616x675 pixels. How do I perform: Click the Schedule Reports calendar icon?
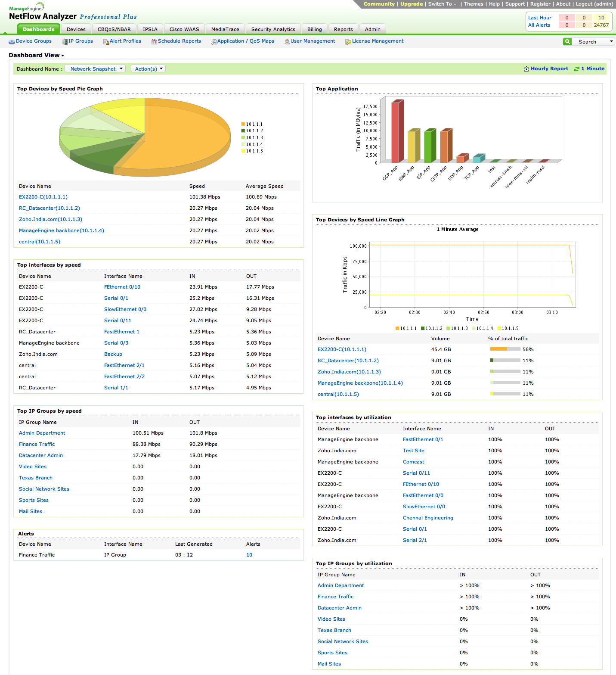pyautogui.click(x=154, y=42)
